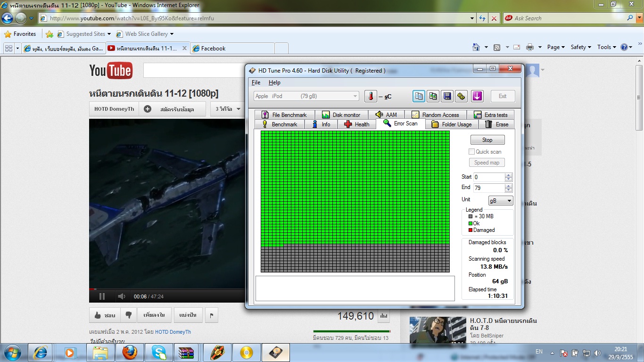Click the Windows Start orb

point(12,353)
